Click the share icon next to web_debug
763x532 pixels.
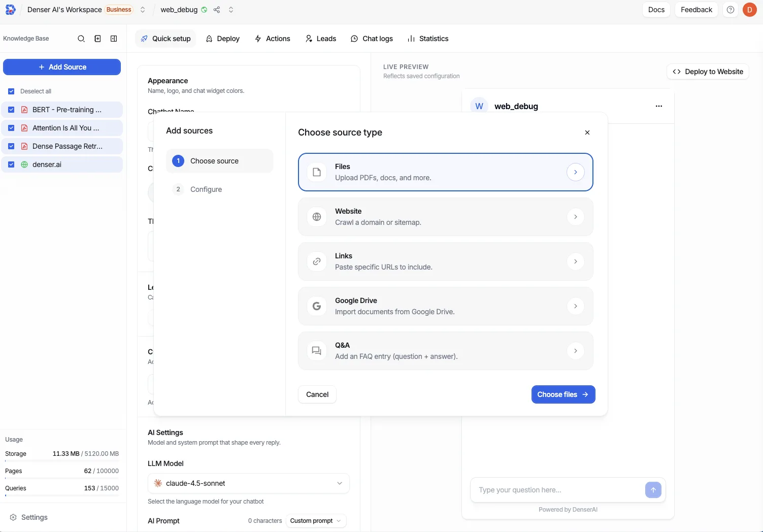tap(217, 10)
